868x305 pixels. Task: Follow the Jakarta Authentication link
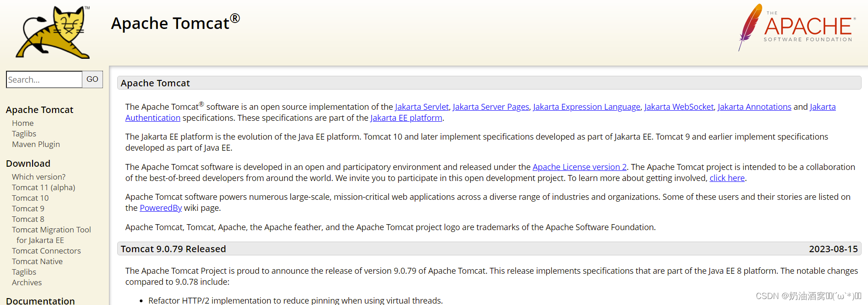(x=153, y=118)
